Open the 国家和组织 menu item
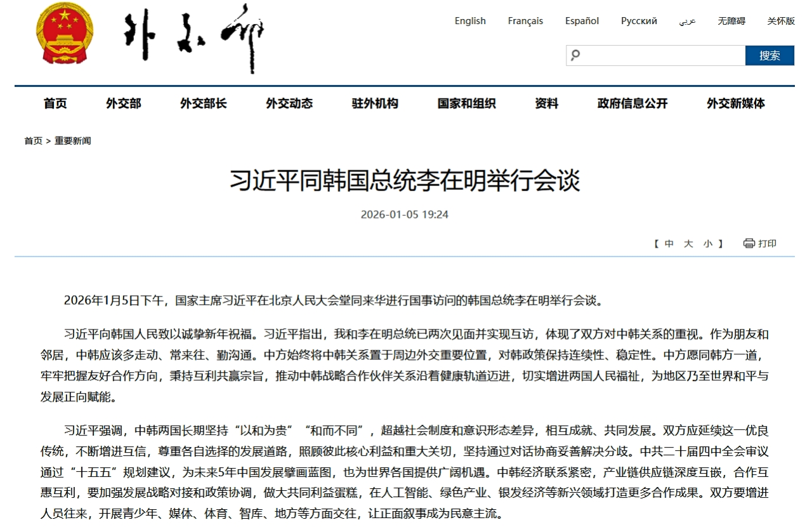 tap(466, 103)
